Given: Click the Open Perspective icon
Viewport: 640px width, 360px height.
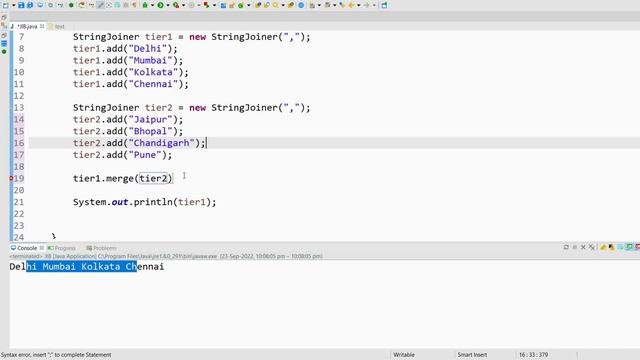Looking at the screenshot, I should (x=384, y=5).
